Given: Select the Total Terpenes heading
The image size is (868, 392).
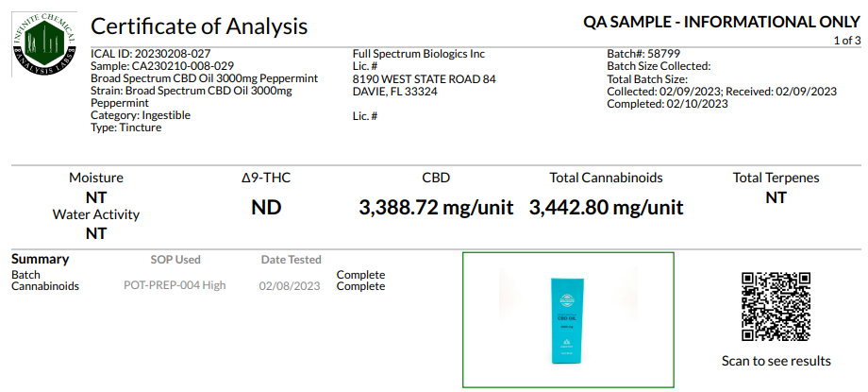Looking at the screenshot, I should coord(776,178).
